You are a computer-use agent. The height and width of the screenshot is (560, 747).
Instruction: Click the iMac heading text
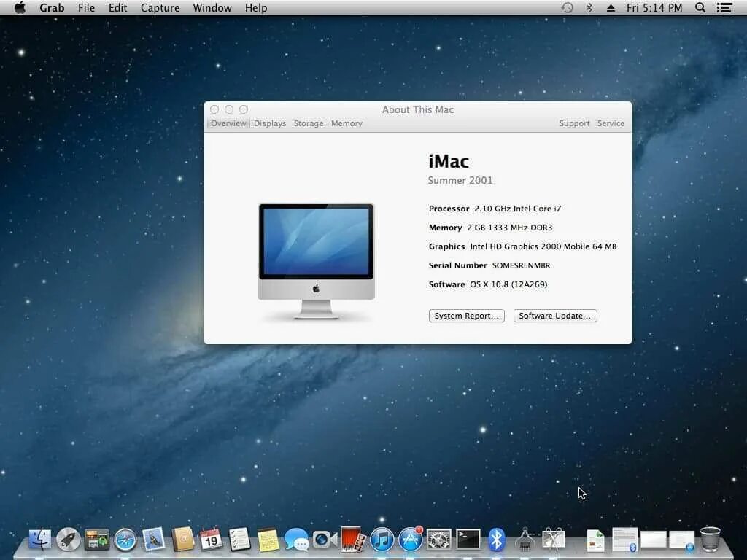point(449,161)
